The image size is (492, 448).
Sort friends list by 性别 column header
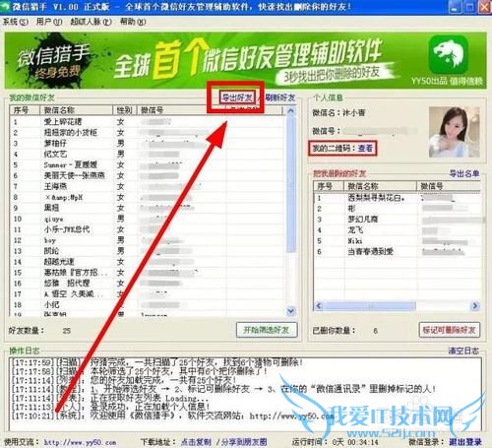125,110
